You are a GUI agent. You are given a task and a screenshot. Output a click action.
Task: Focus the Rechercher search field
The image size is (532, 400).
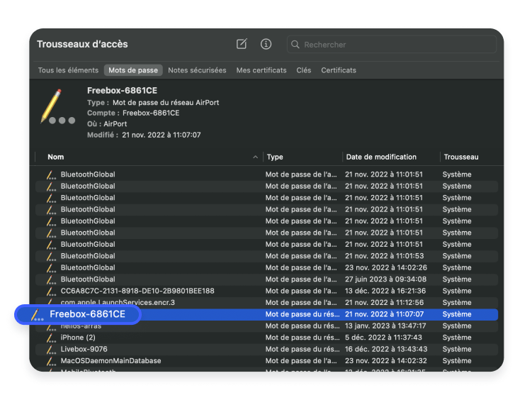392,45
